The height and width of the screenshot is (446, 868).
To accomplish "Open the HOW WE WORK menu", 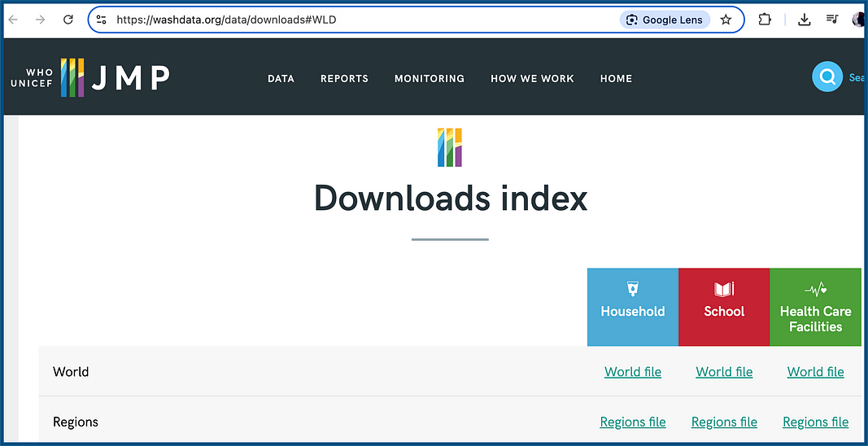I will 532,79.
